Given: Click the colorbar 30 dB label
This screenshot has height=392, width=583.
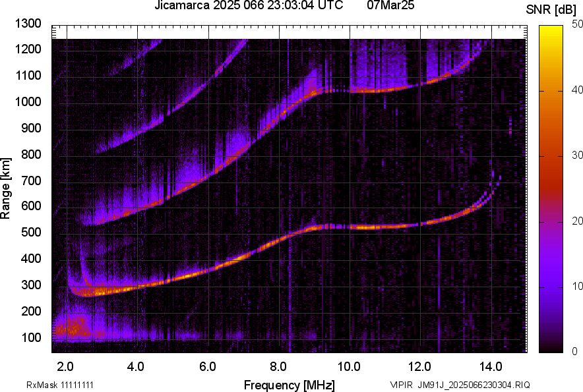Looking at the screenshot, I should point(577,155).
